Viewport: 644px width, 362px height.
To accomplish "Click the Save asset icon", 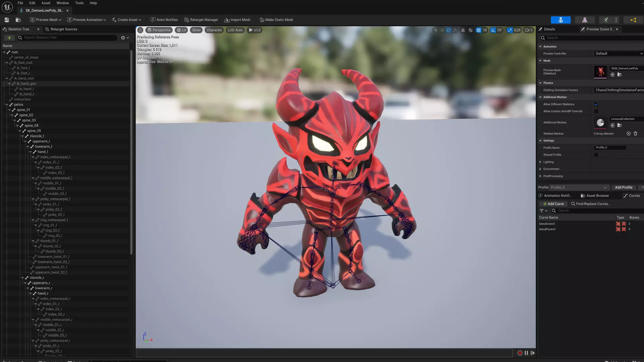I will 6,20.
